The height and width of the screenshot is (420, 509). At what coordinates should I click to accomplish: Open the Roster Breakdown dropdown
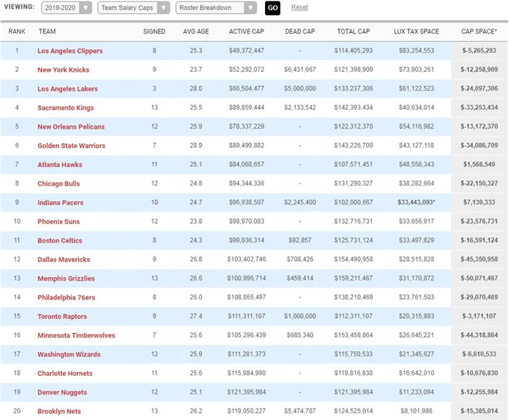click(216, 7)
